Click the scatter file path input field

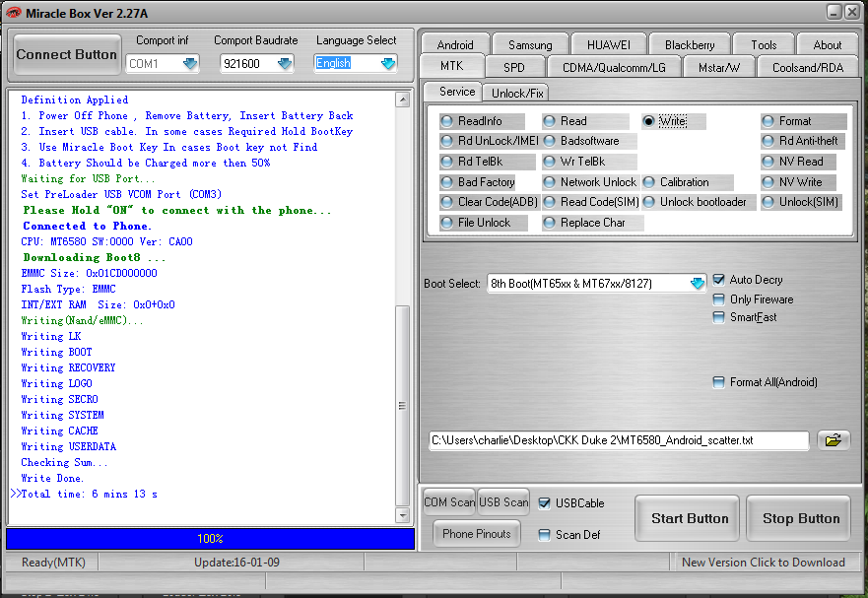point(618,440)
